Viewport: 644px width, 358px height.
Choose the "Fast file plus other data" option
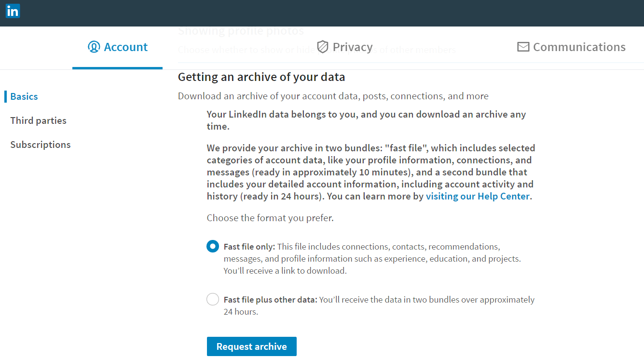(213, 299)
